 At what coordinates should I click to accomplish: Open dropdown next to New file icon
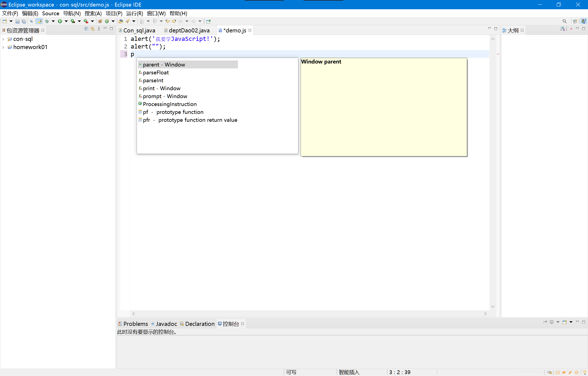coord(11,21)
